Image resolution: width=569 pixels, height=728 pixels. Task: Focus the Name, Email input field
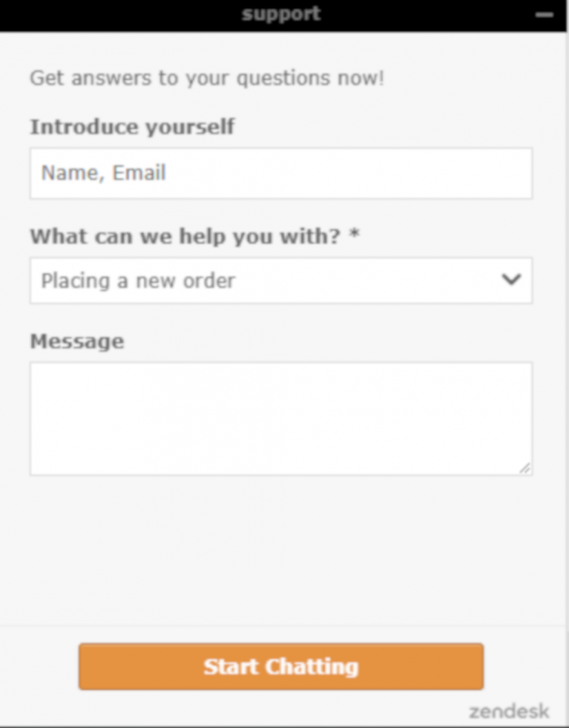pos(280,174)
